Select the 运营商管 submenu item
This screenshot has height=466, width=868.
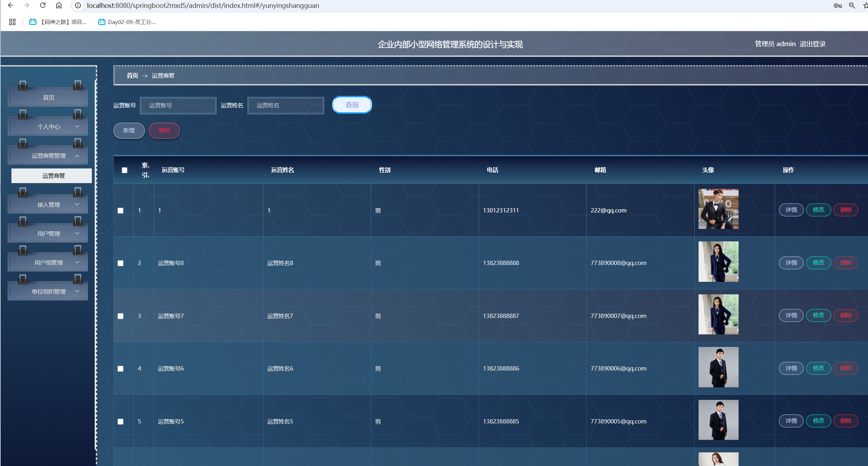click(51, 176)
